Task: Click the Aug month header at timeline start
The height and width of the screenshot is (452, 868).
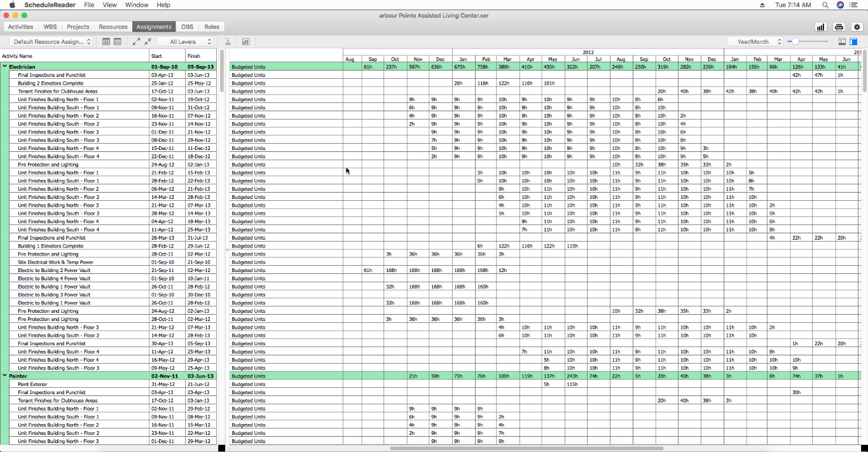Action: click(350, 59)
